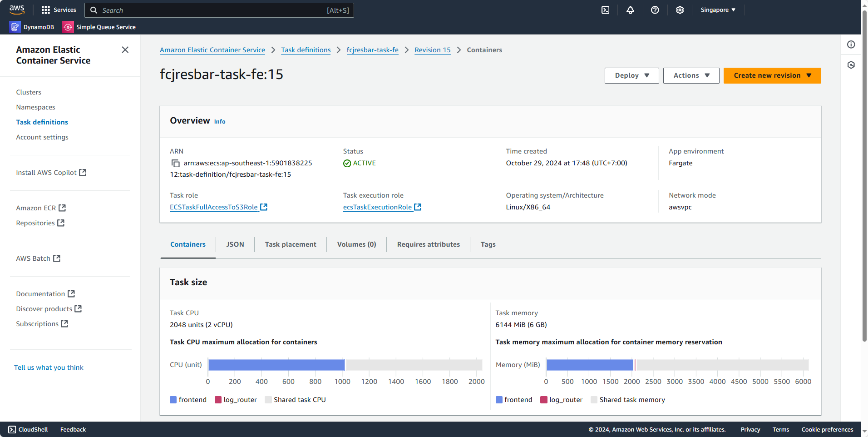Open the hexagon tools panel icon

pyautogui.click(x=851, y=65)
